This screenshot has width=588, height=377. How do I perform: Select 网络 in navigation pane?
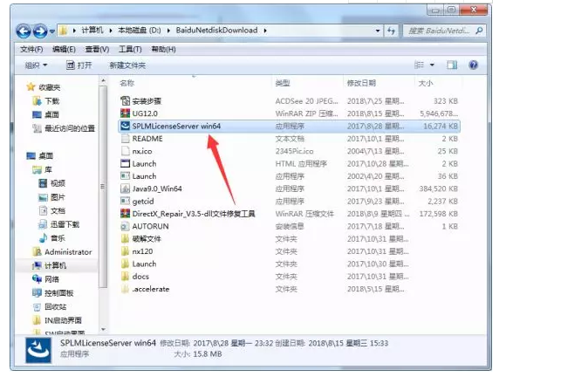[45, 279]
